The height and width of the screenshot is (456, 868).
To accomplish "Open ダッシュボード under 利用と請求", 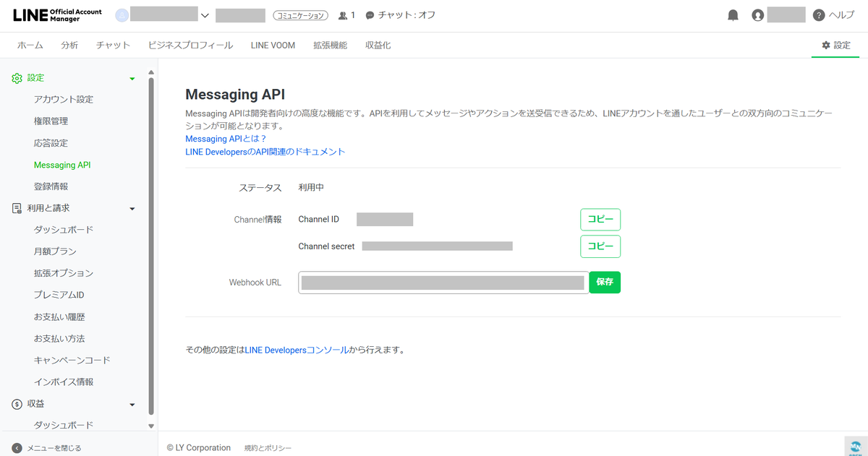I will pyautogui.click(x=64, y=230).
